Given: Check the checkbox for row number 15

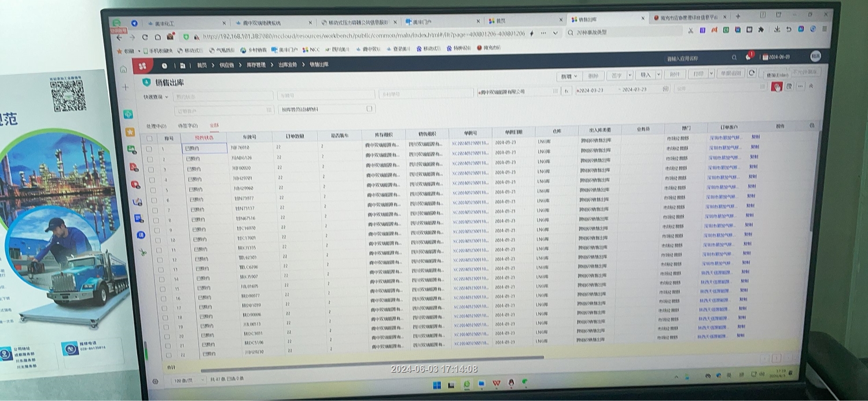Looking at the screenshot, I should coord(162,288).
